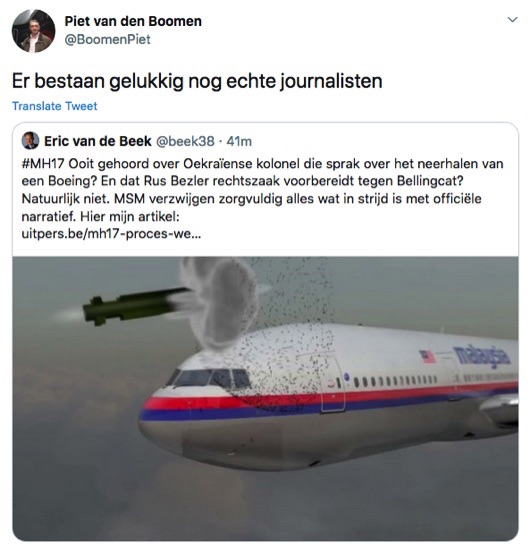Screen dimensions: 531x552
Task: Select the tweet text about echte journalisten
Action: click(197, 81)
